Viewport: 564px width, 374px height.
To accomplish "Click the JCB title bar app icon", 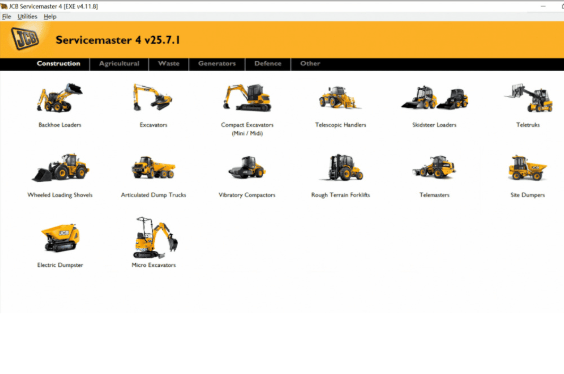I will click(4, 6).
